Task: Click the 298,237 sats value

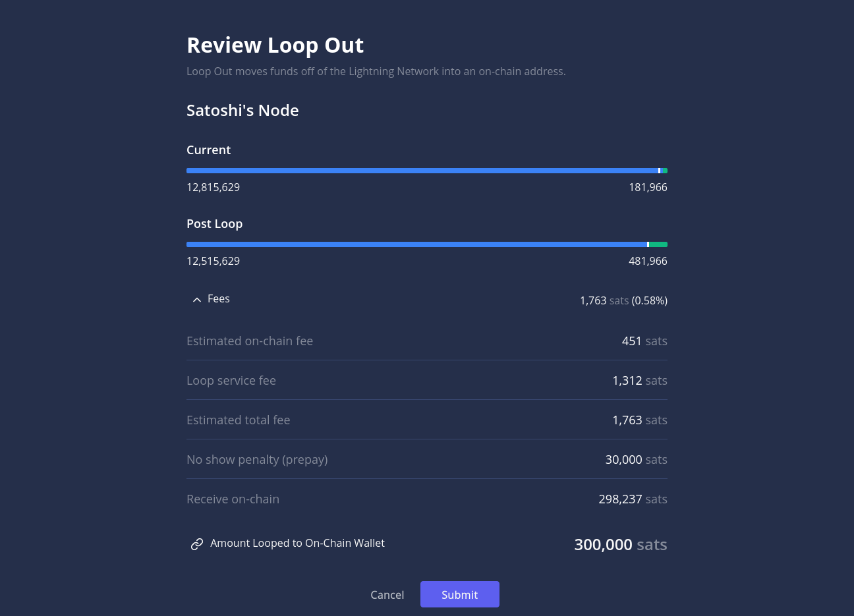Action: point(633,499)
